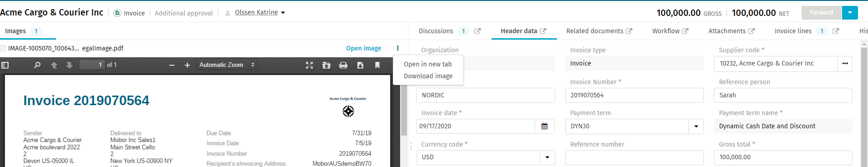Switch to the Workflow tab
Screen dimensions: 868x167
pos(666,31)
